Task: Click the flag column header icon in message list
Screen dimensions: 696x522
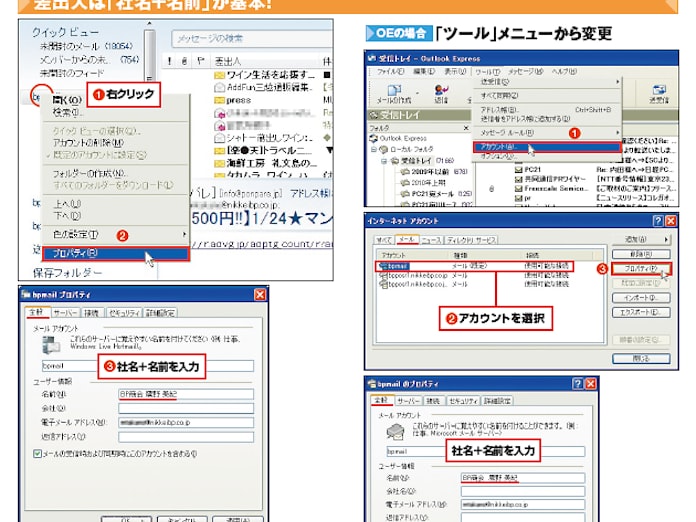Action: click(200, 61)
